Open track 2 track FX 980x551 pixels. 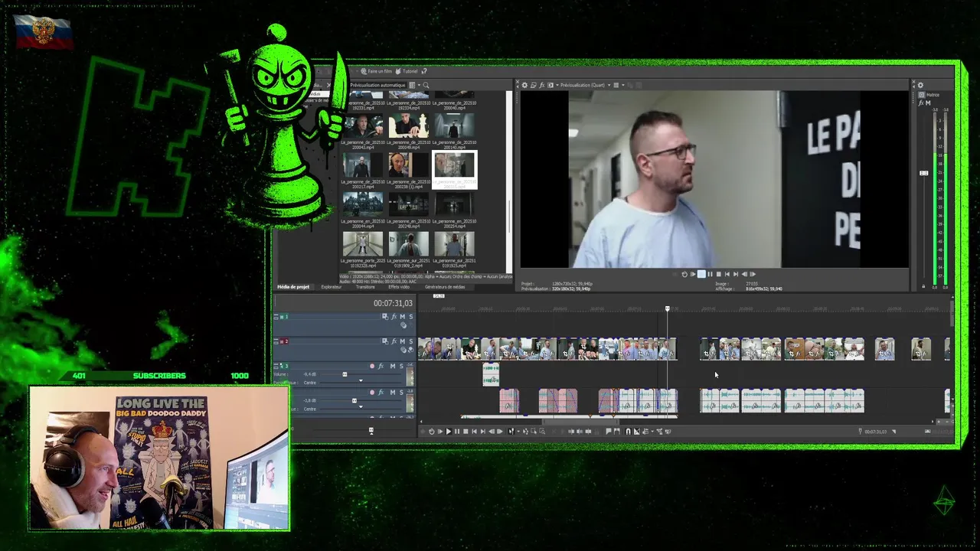394,341
